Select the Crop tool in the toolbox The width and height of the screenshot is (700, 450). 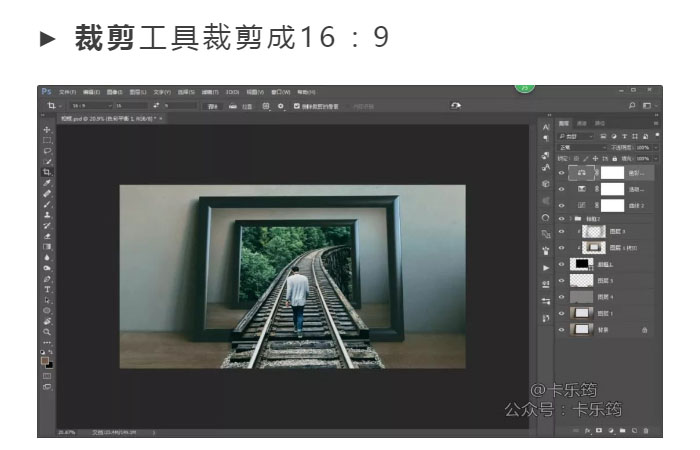click(47, 172)
